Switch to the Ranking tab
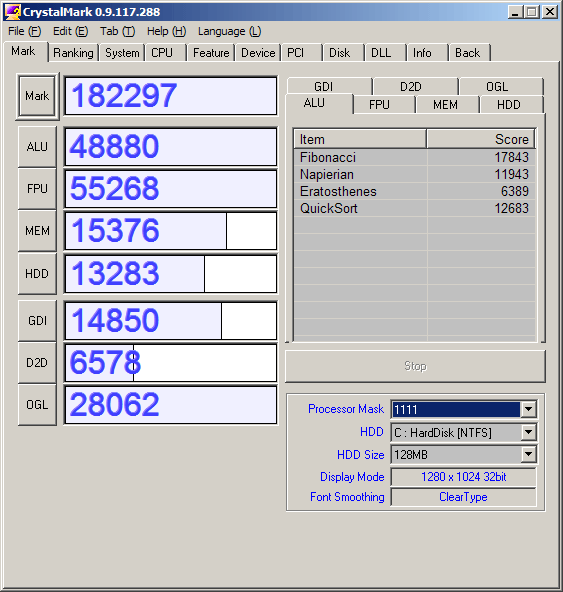The image size is (563, 592). point(73,53)
